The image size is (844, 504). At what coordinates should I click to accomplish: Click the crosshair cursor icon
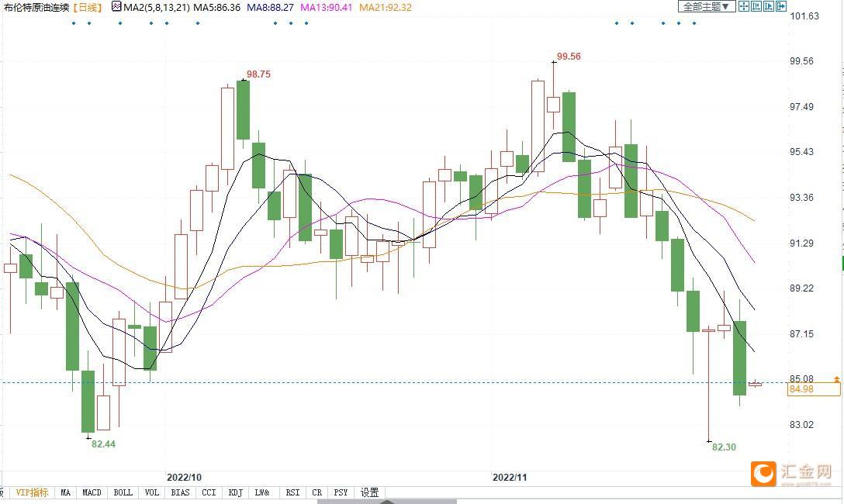tap(744, 6)
